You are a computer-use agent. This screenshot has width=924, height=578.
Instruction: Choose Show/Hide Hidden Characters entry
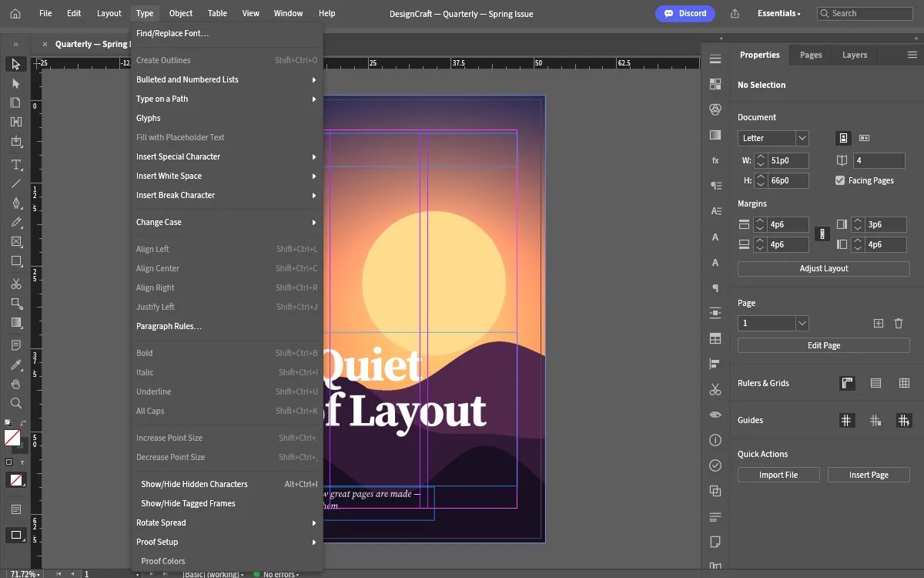[227, 484]
